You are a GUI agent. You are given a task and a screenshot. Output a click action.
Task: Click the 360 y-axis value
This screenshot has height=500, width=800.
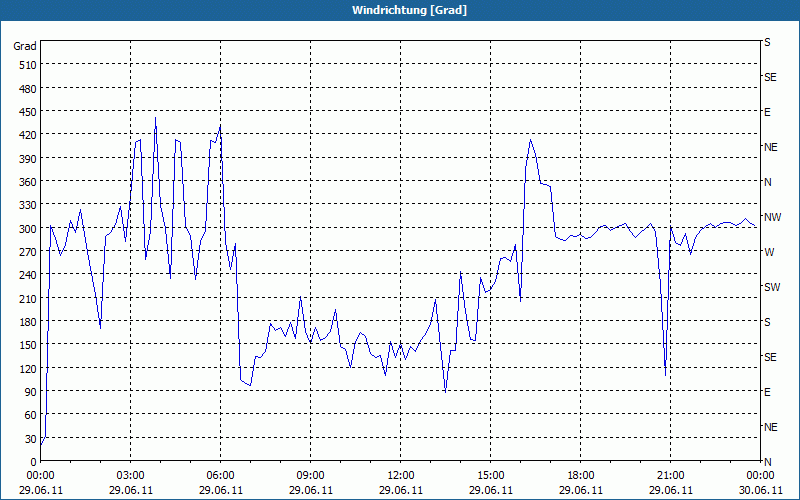[28, 182]
